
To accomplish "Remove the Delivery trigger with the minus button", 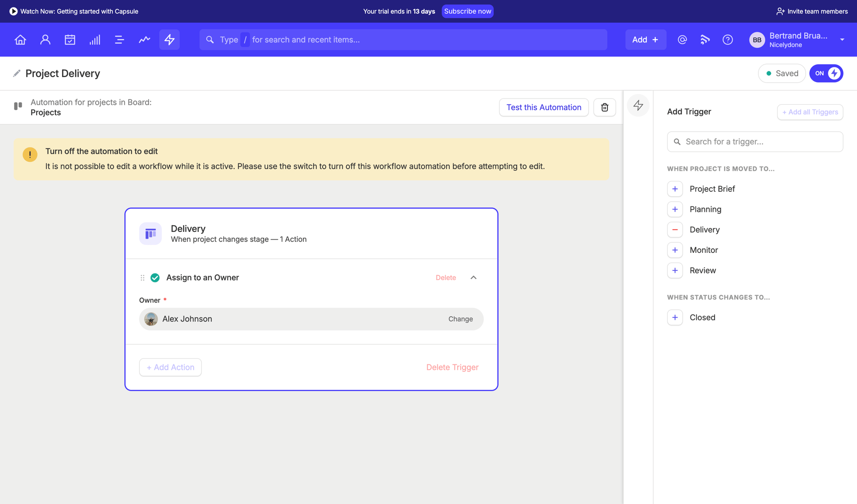I will click(x=675, y=229).
